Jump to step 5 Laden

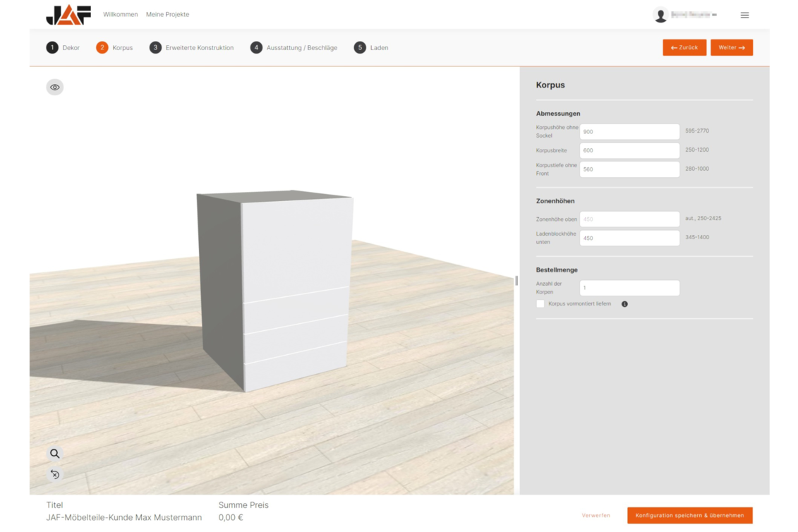tap(372, 48)
